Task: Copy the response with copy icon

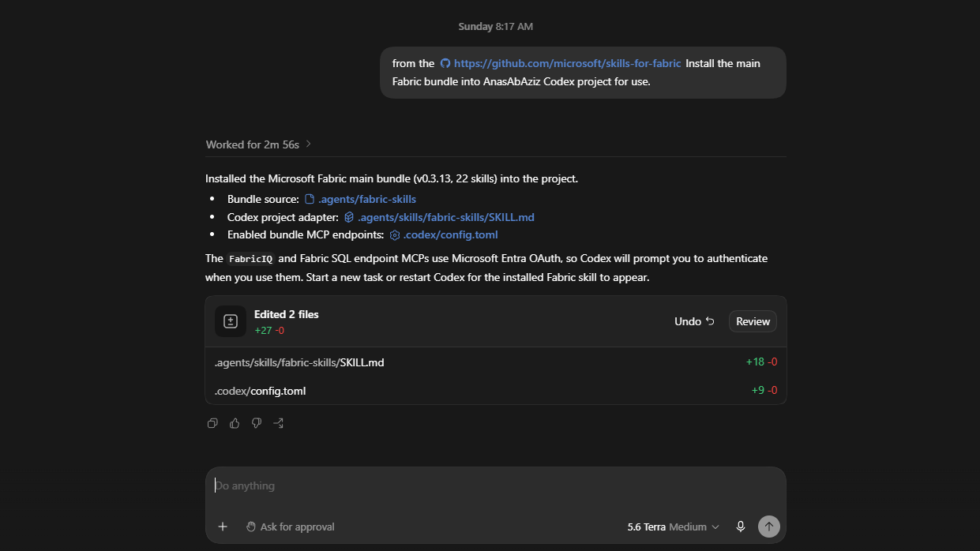Action: pyautogui.click(x=212, y=423)
